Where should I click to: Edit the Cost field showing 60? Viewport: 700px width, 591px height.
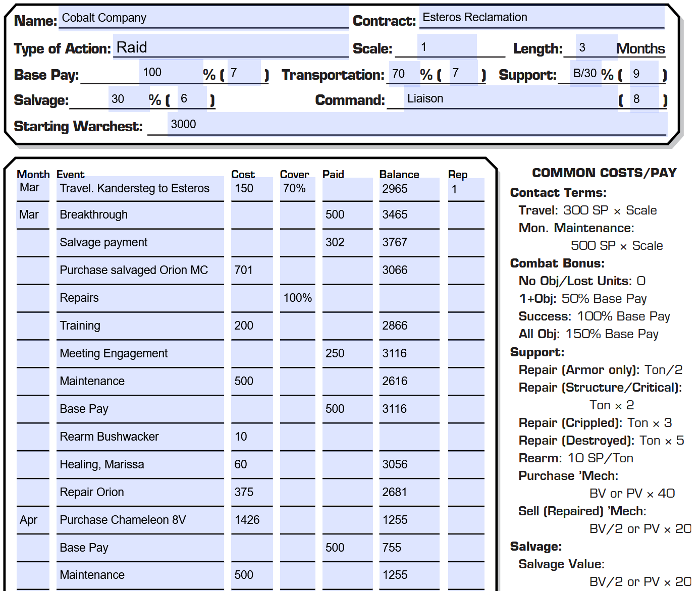(x=252, y=465)
